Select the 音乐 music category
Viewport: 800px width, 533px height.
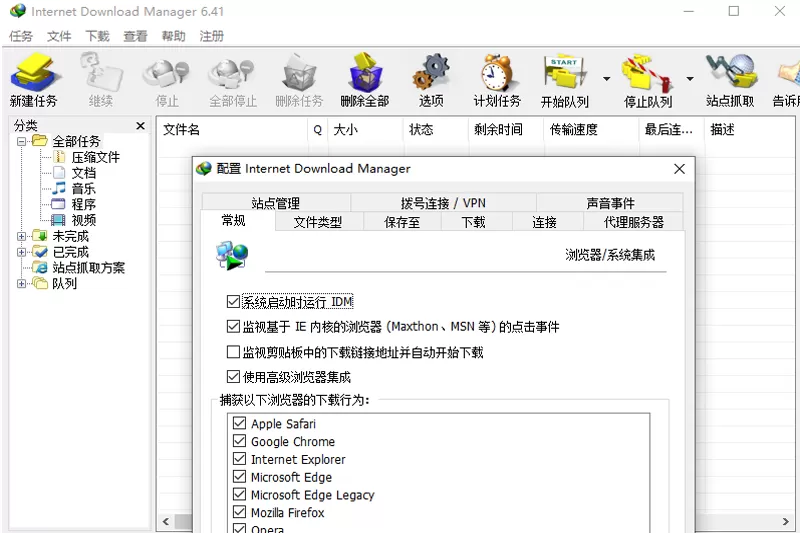(84, 189)
